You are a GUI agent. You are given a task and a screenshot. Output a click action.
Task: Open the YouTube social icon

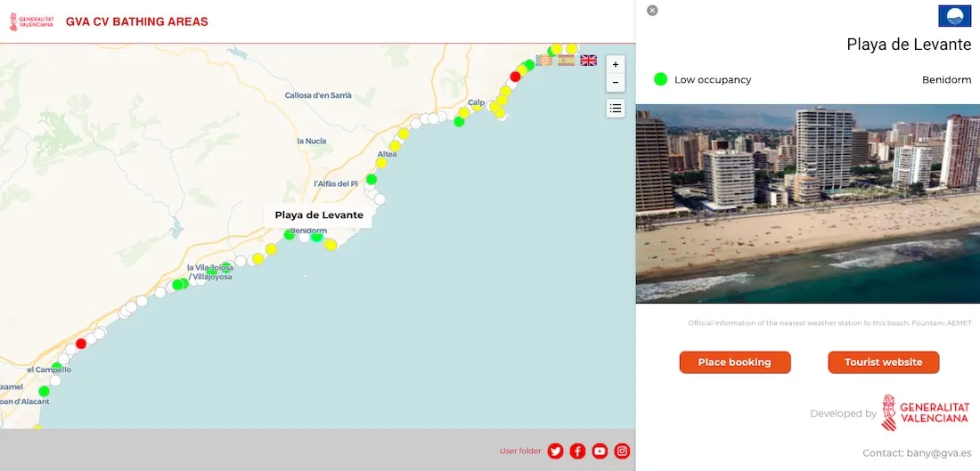(x=600, y=451)
